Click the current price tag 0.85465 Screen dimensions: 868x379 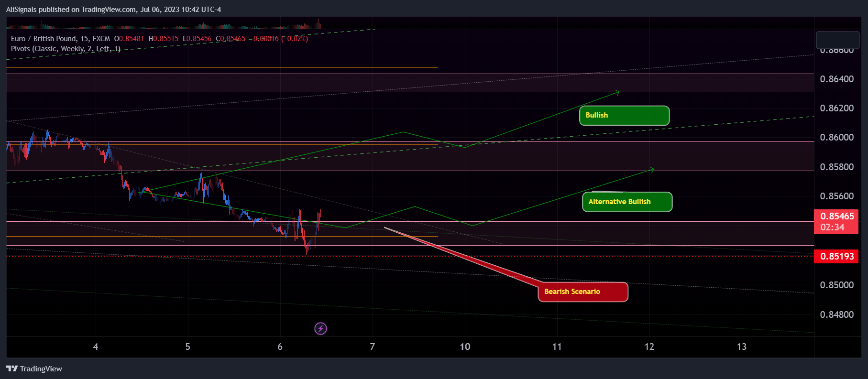pos(837,221)
